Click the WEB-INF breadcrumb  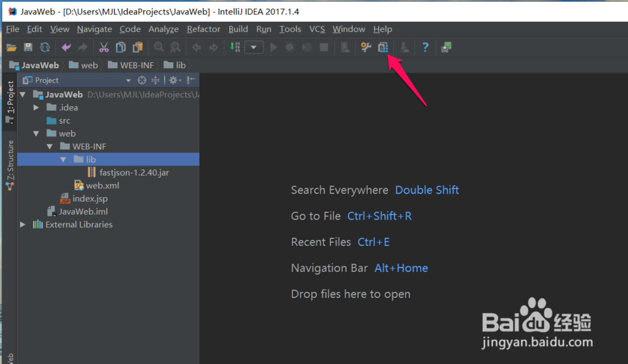click(x=131, y=65)
